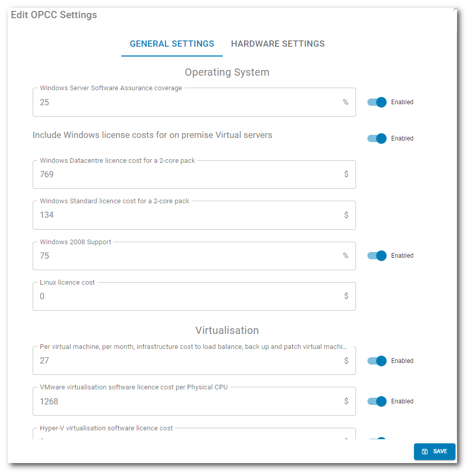Click the save disk icon

click(425, 452)
